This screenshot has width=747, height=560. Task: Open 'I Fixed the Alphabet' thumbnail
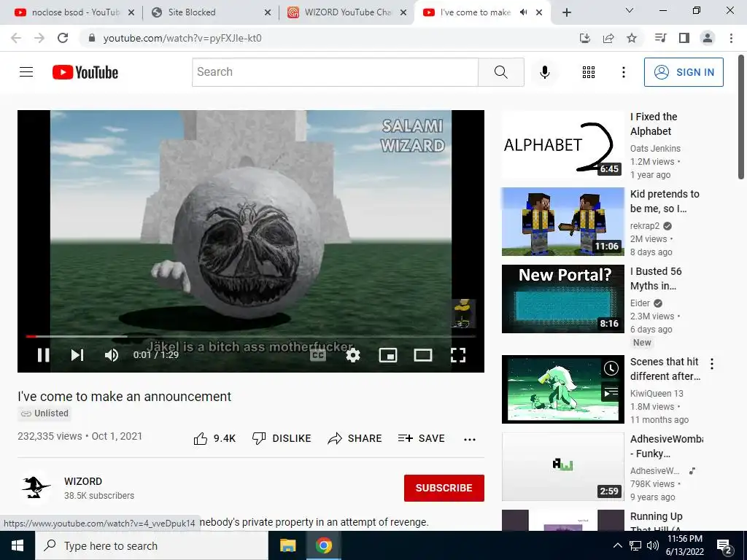[x=562, y=144]
